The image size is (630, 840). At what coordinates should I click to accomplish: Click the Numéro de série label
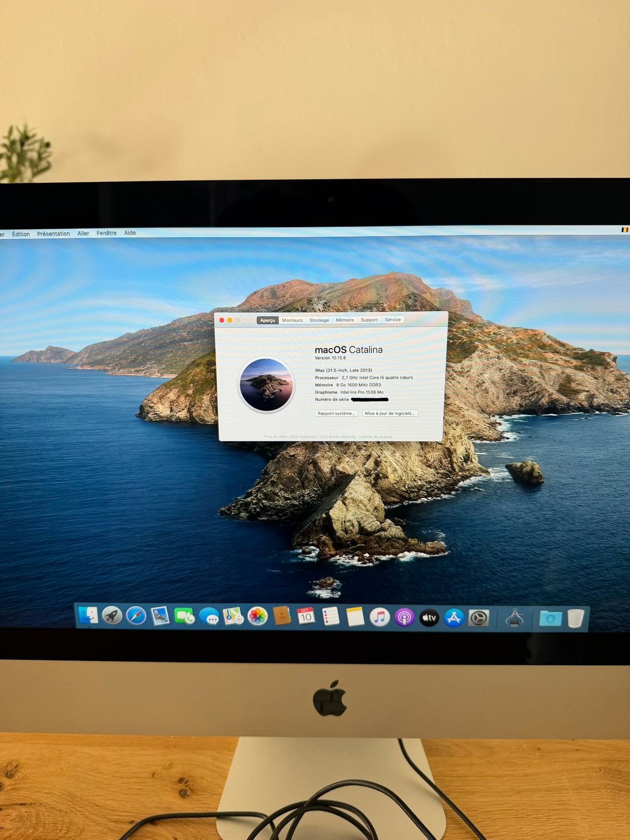332,399
